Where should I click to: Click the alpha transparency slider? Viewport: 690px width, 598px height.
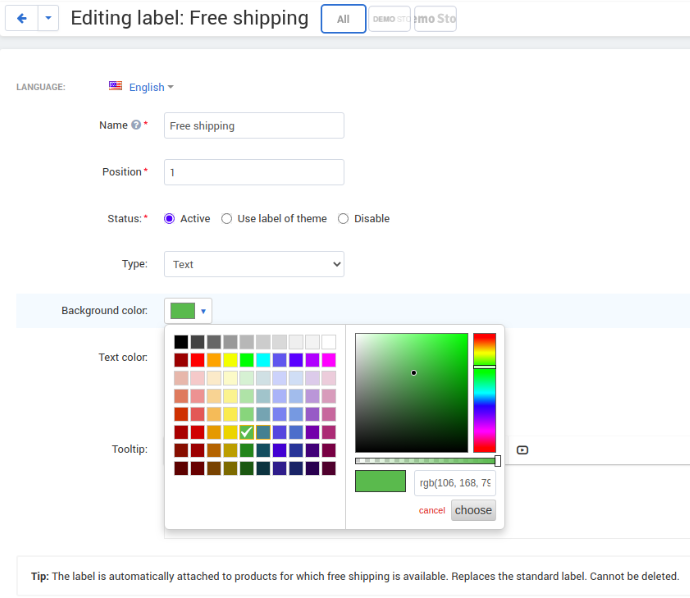427,461
